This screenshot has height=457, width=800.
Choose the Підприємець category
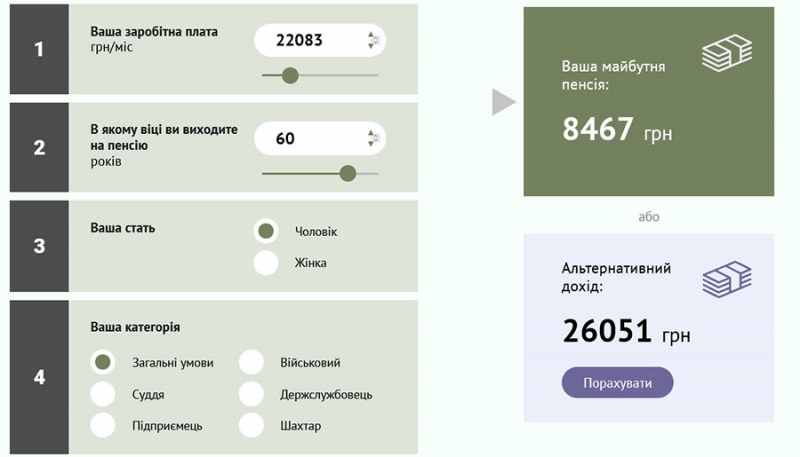[x=102, y=425]
